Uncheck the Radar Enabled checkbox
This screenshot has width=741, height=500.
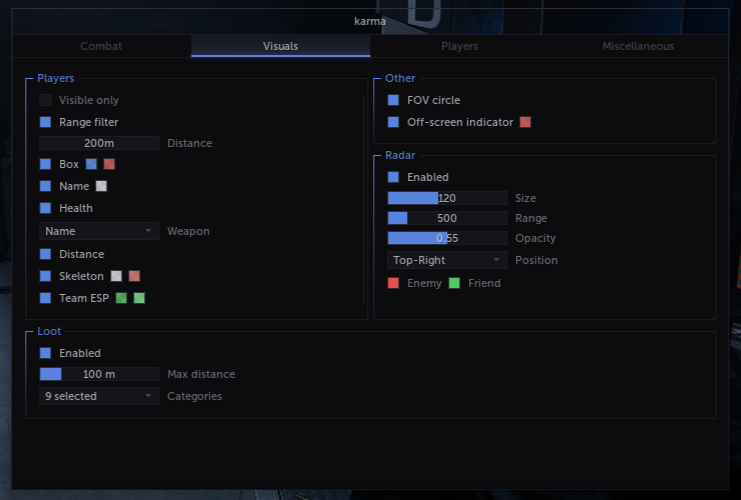[393, 177]
